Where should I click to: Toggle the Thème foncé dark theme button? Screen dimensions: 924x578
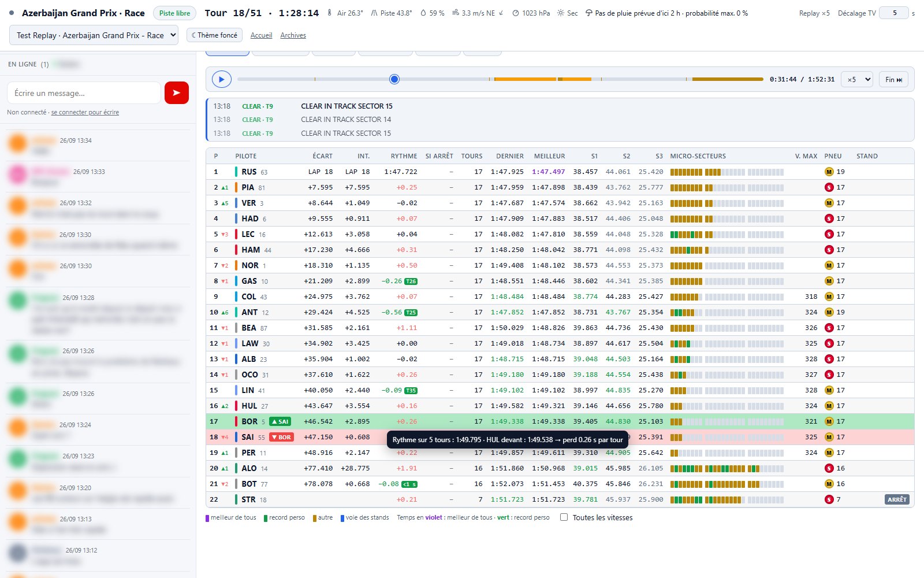[x=214, y=35]
